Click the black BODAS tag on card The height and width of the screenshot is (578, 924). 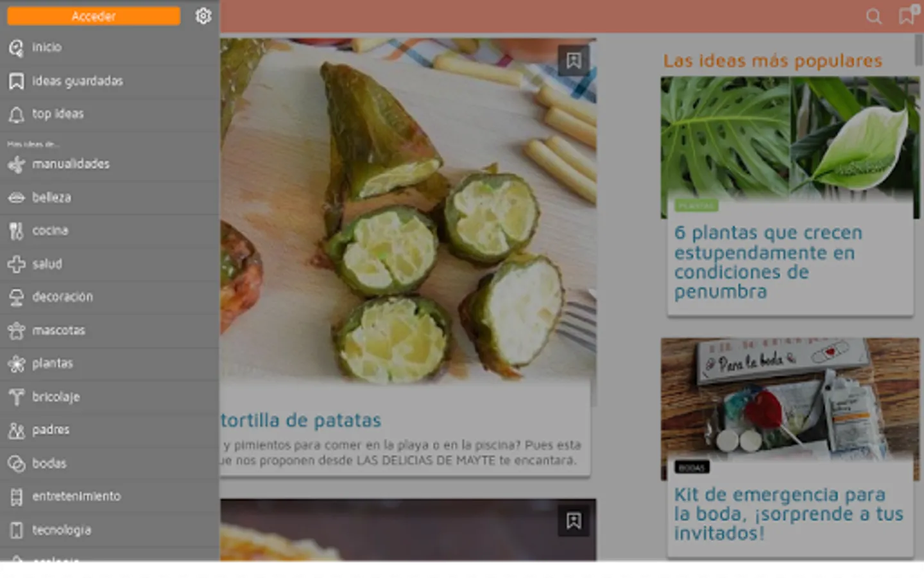pyautogui.click(x=692, y=468)
